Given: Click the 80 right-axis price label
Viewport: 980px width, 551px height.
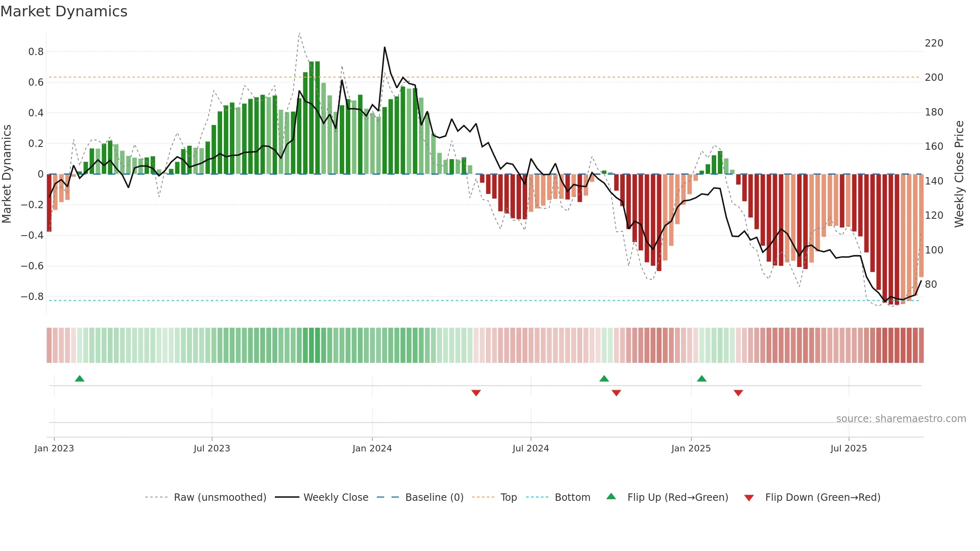Looking at the screenshot, I should point(931,284).
